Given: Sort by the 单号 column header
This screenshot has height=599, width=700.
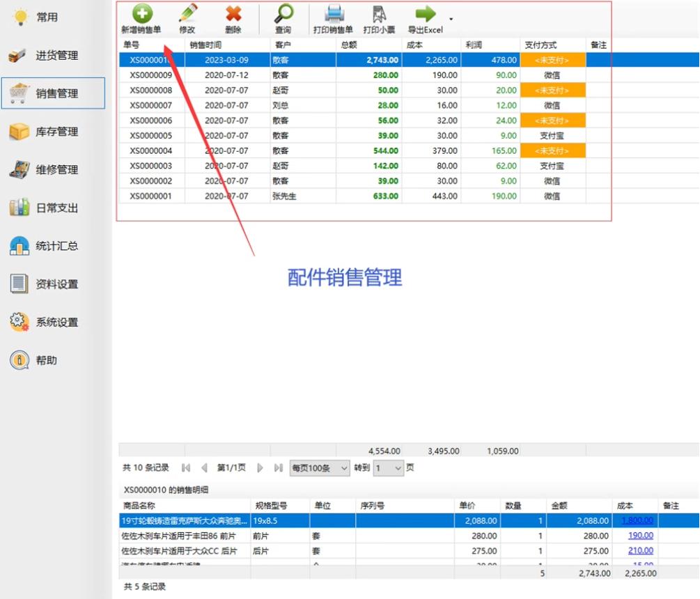Looking at the screenshot, I should (x=152, y=45).
